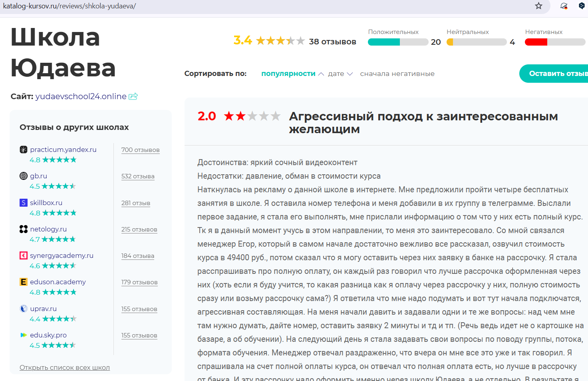Click the Негативных red rating bar
This screenshot has height=381, width=588.
point(554,42)
